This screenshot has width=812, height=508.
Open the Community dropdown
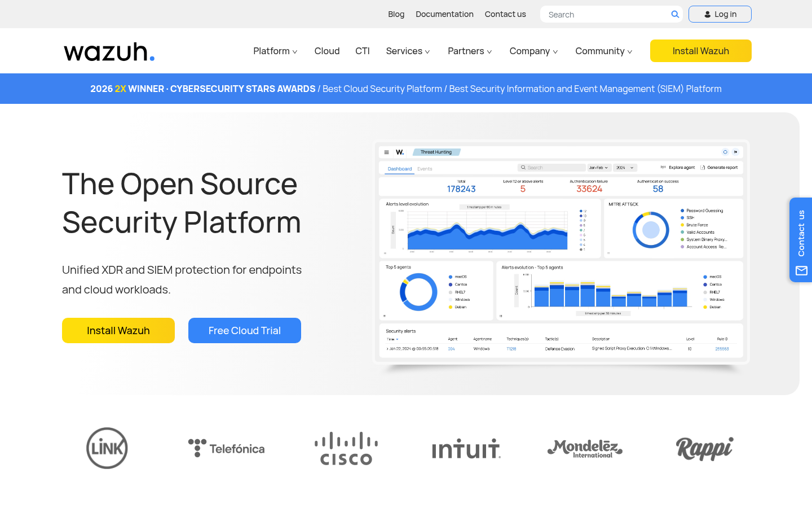604,51
